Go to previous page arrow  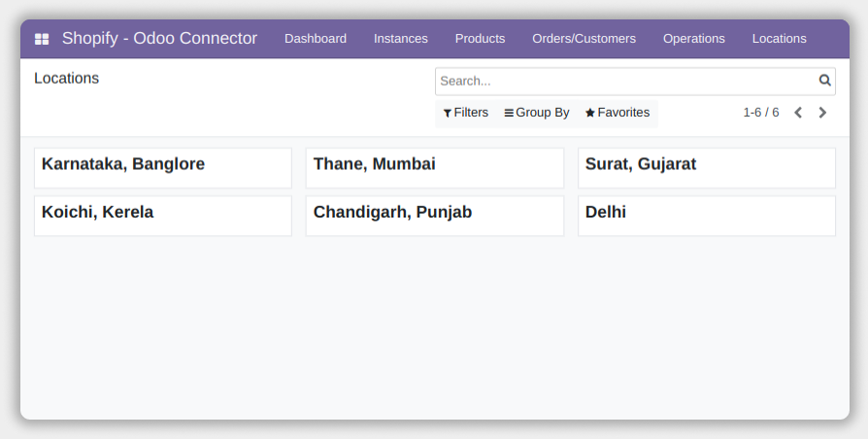(798, 113)
